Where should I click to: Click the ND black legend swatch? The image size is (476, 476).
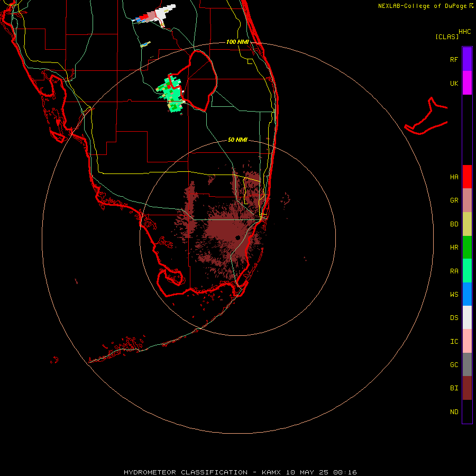467,411
